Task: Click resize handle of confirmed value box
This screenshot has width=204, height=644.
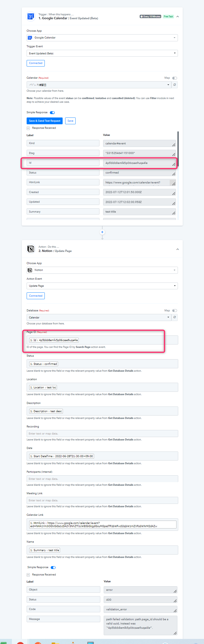Action: 174,174
